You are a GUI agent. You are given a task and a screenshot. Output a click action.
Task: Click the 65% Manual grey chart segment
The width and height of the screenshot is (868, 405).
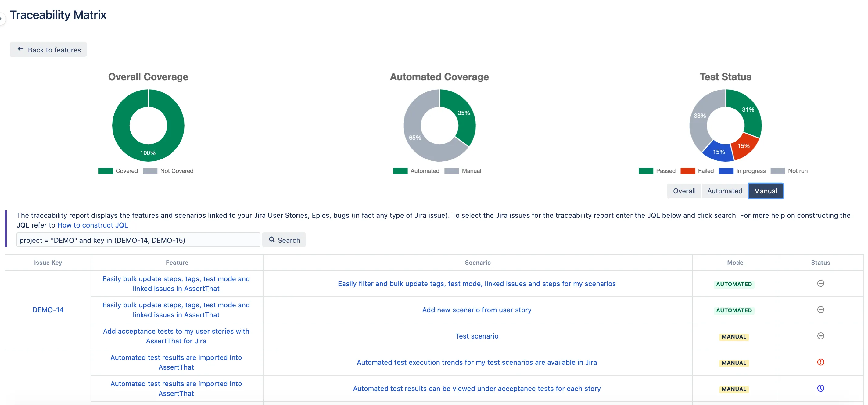(415, 138)
